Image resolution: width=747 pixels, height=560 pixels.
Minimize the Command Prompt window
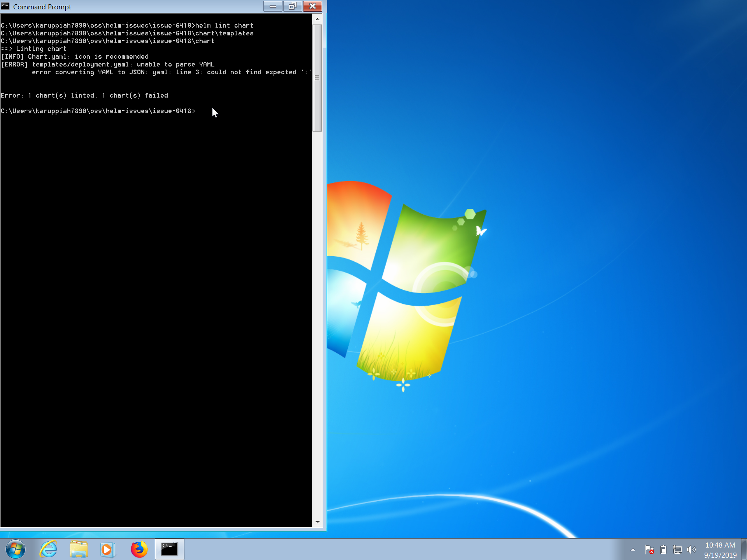(x=272, y=6)
